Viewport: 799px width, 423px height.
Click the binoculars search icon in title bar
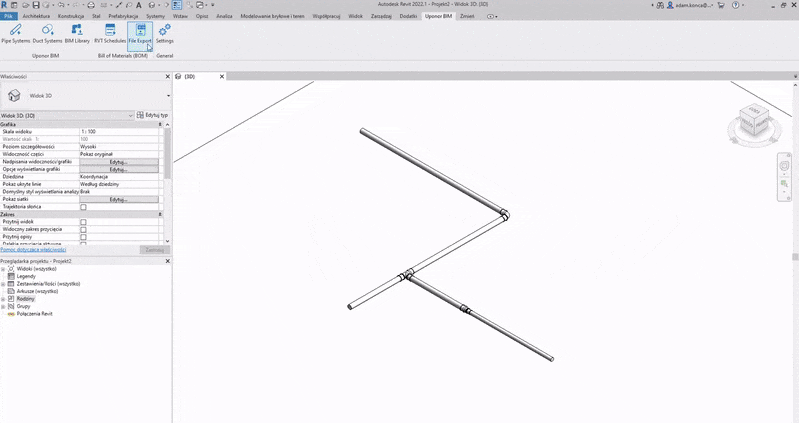[660, 5]
